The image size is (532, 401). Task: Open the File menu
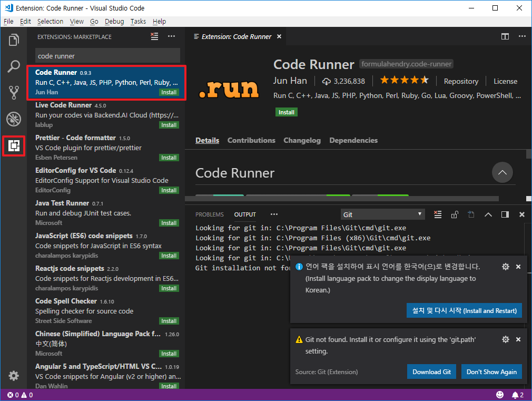coord(8,22)
